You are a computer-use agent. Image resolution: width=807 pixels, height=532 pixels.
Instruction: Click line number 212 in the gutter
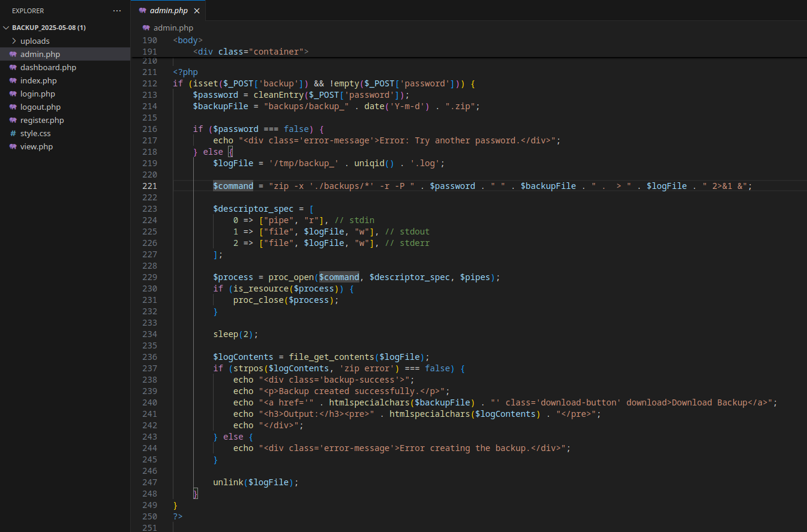(150, 83)
